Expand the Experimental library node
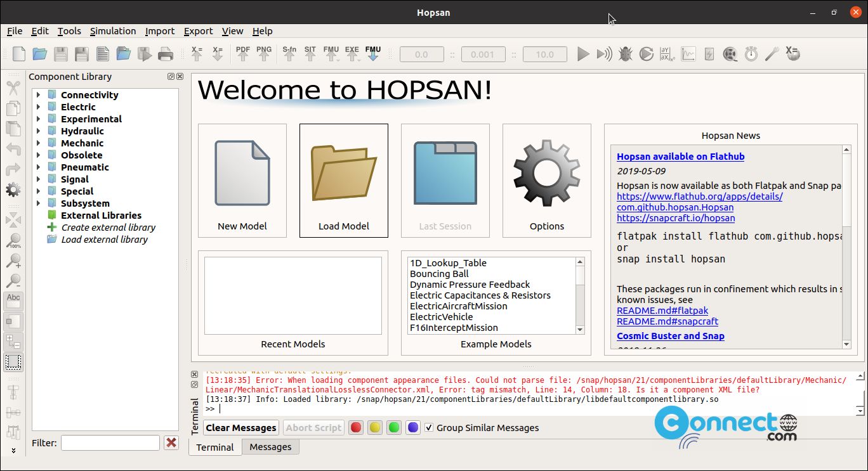Screen dimensions: 868x471 [38, 119]
